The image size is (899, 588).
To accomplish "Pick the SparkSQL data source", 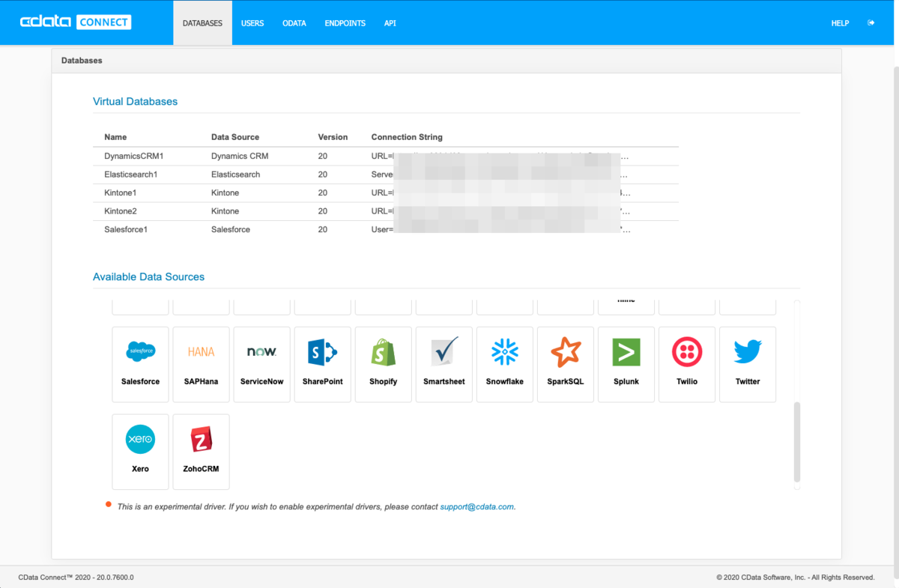I will (x=566, y=364).
